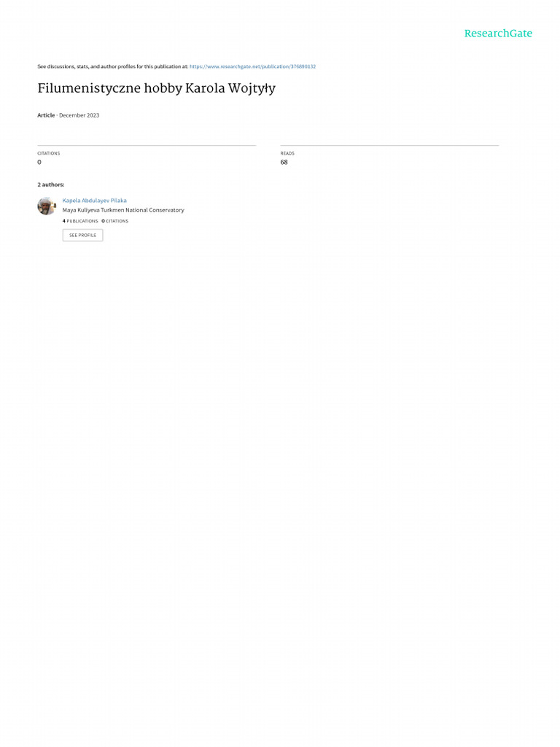560x747 pixels.
Task: Click the divider line above READS
Action: tap(389, 145)
